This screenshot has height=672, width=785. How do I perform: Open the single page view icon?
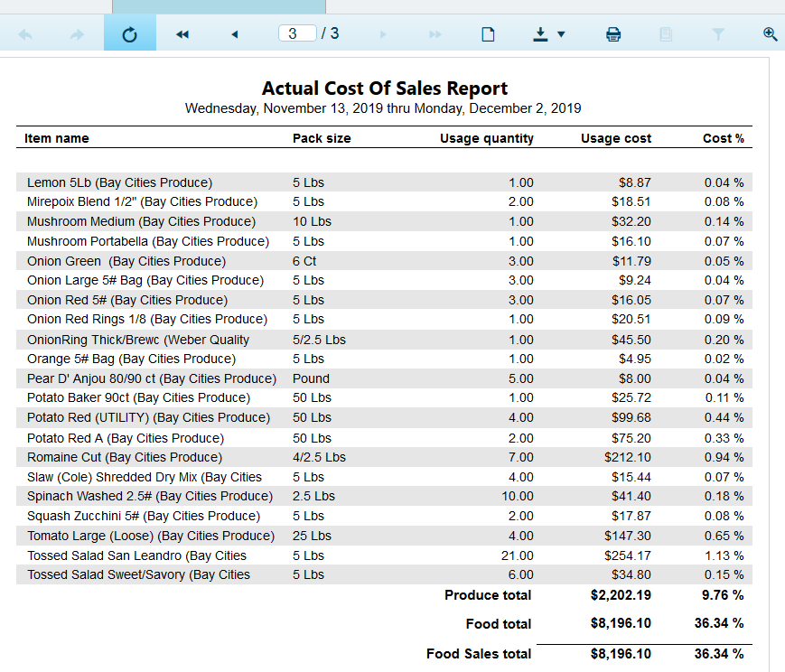click(488, 33)
